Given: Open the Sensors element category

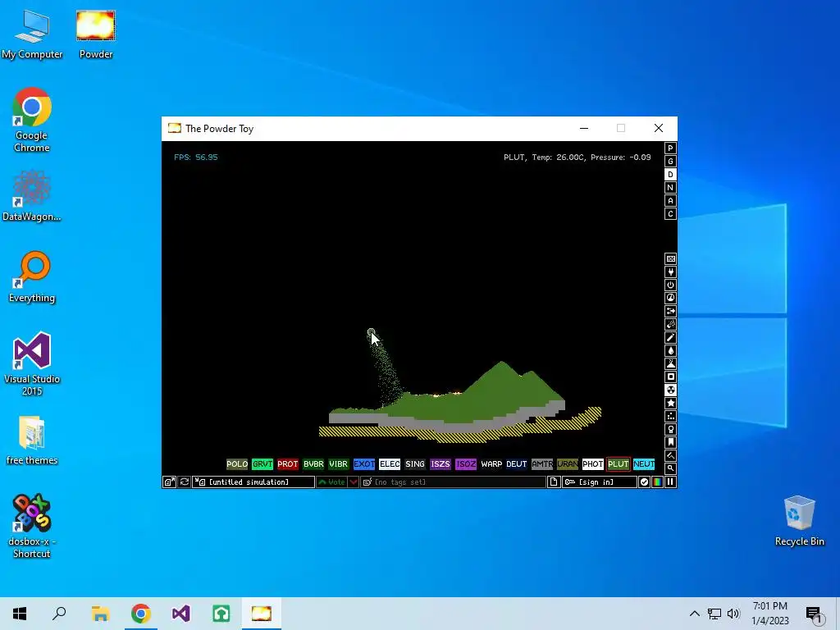Looking at the screenshot, I should pyautogui.click(x=670, y=298).
